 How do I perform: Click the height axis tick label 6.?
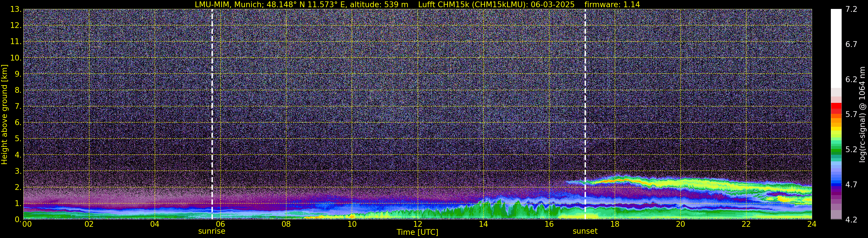[x=18, y=123]
